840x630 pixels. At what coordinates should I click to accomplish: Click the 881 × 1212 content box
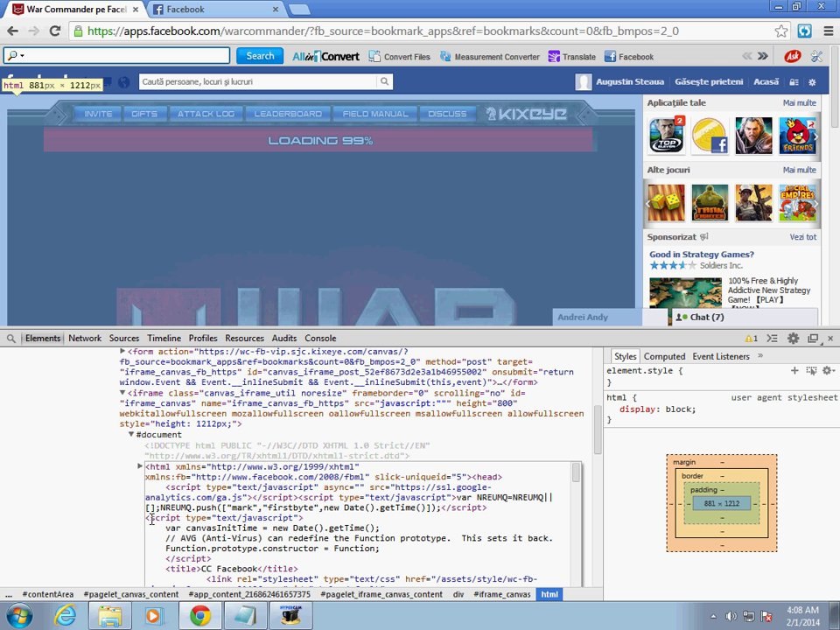721,504
